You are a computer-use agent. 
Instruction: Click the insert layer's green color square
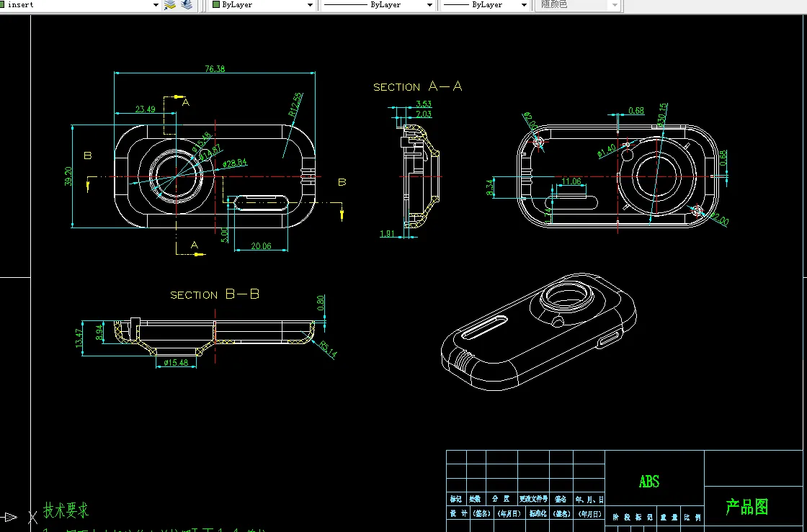click(x=3, y=5)
